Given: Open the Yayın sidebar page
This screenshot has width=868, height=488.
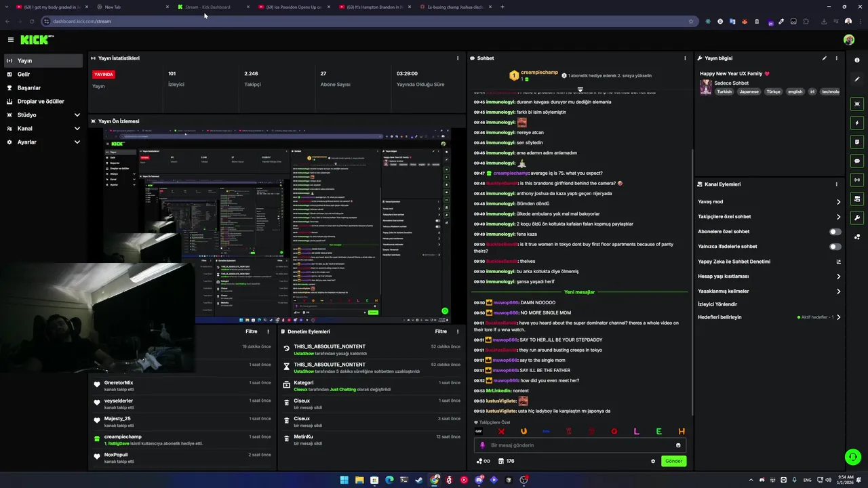Looking at the screenshot, I should [x=43, y=60].
